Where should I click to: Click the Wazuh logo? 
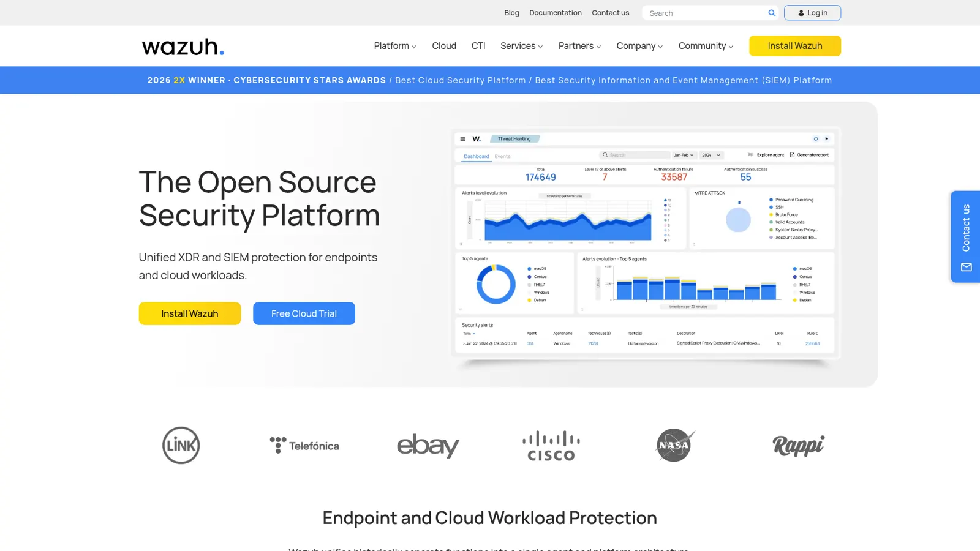pyautogui.click(x=183, y=47)
